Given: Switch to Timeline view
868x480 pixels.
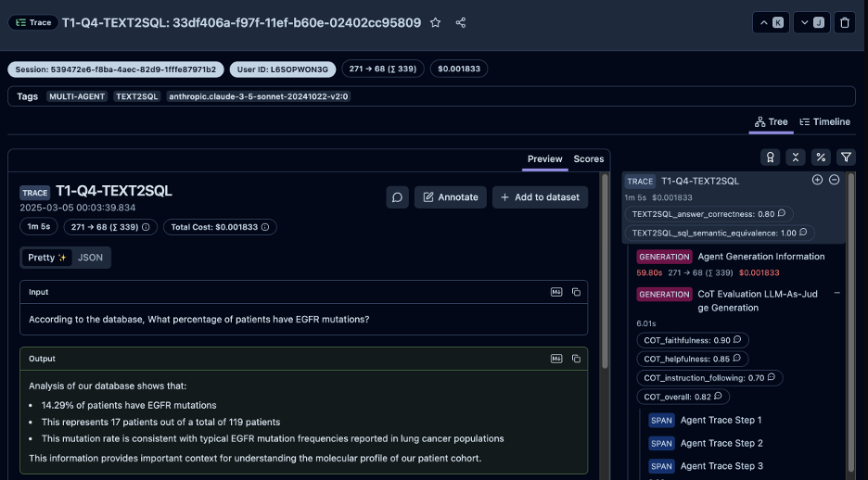Looking at the screenshot, I should (x=824, y=121).
